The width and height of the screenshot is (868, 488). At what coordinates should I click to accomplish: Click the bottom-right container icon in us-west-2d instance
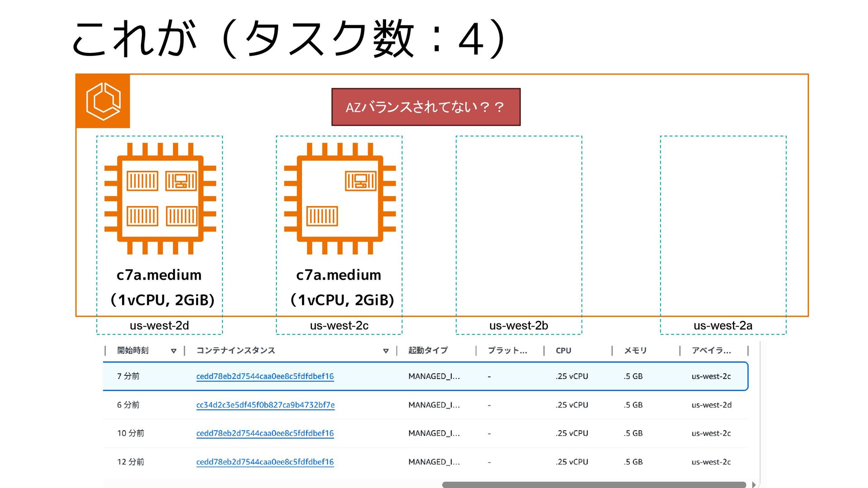click(x=181, y=216)
